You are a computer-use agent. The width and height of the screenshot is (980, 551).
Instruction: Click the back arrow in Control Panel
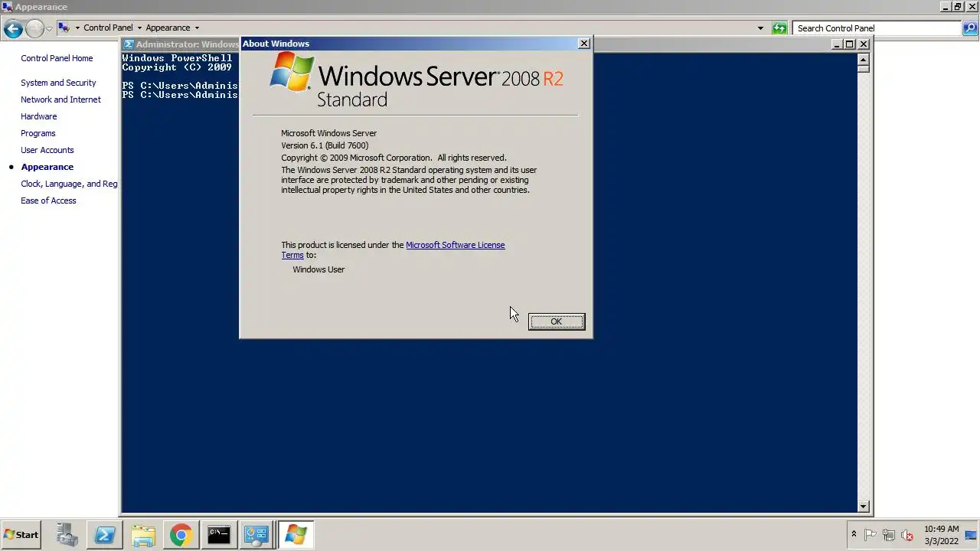click(13, 29)
